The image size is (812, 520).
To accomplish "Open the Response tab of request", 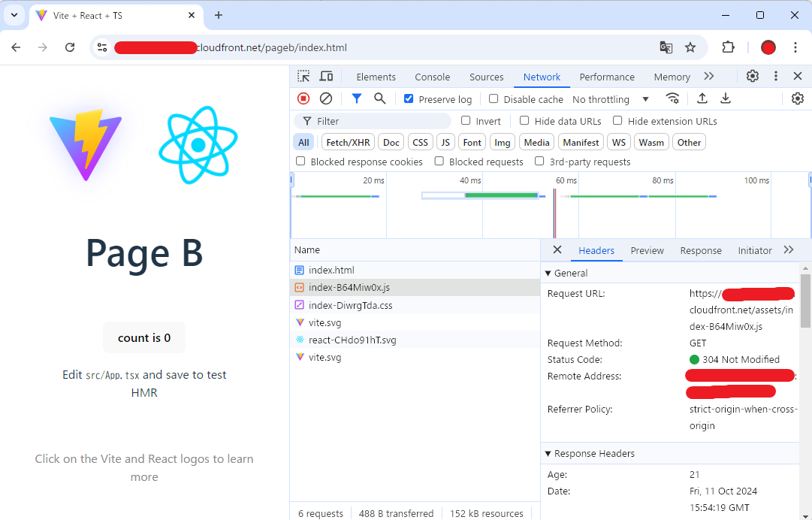I will point(701,250).
